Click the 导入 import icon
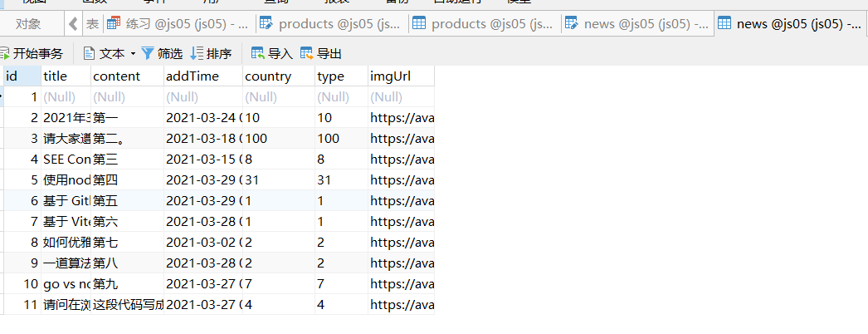The height and width of the screenshot is (334, 868). 257,54
